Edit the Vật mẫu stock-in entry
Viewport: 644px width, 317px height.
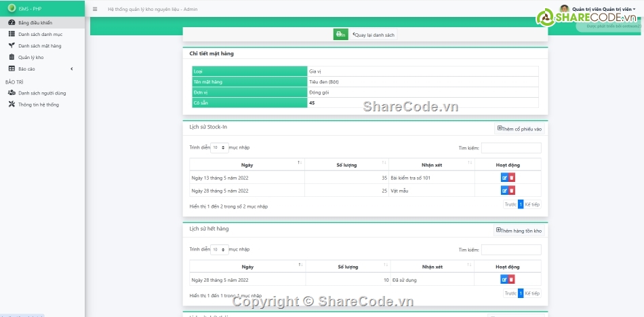[504, 190]
